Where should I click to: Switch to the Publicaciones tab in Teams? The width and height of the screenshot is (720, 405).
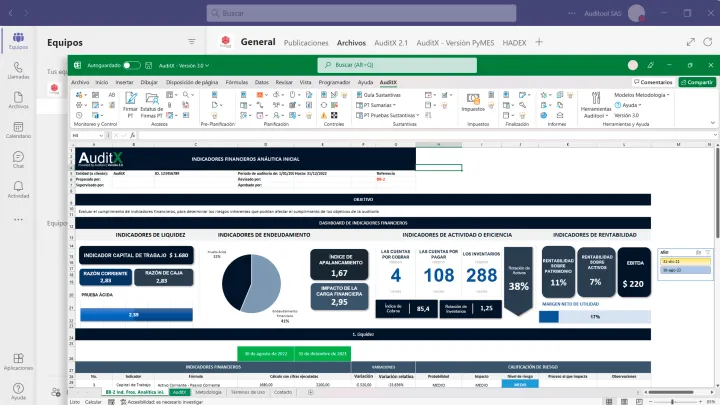point(306,43)
